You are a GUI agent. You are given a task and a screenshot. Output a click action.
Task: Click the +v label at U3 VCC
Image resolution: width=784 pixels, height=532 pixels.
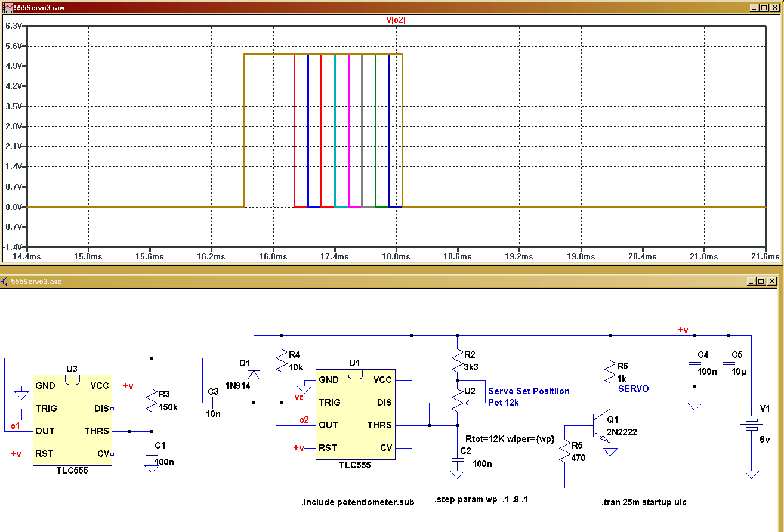tap(128, 386)
